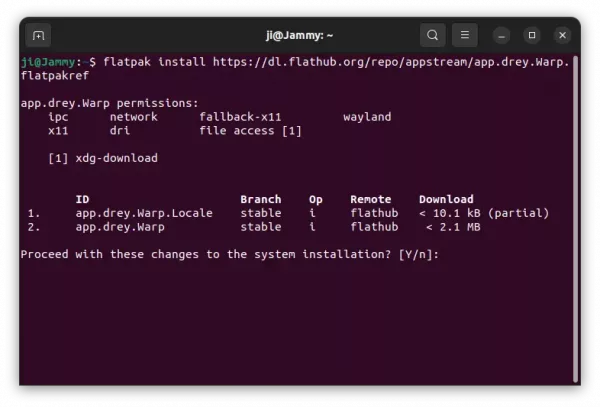Click the flathub.org URL in command
The image size is (600, 407).
(391, 62)
